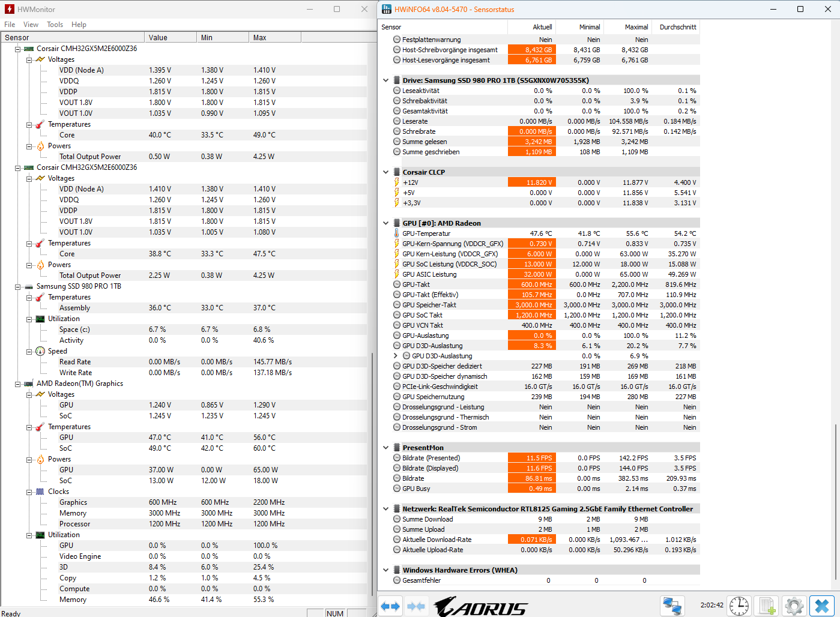Screen dimensions: 840x617
Task: Open the Tools menu in HWMonitor
Action: [x=55, y=25]
